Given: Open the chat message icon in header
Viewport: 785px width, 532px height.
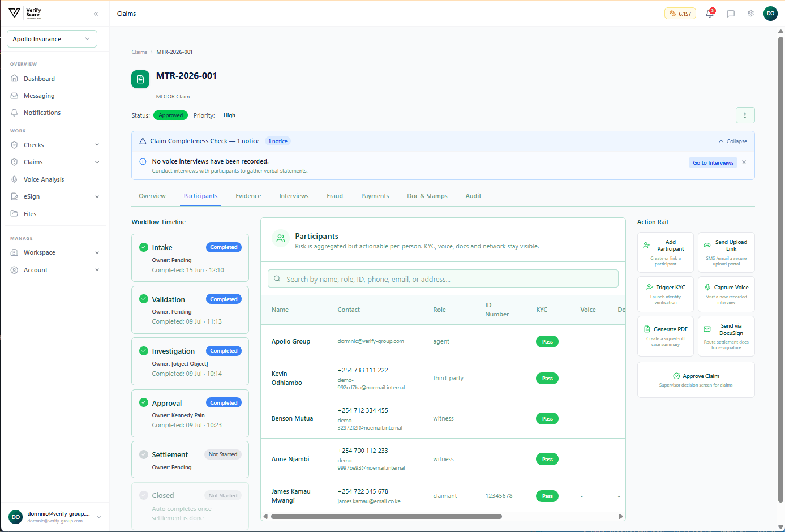Looking at the screenshot, I should coord(731,14).
